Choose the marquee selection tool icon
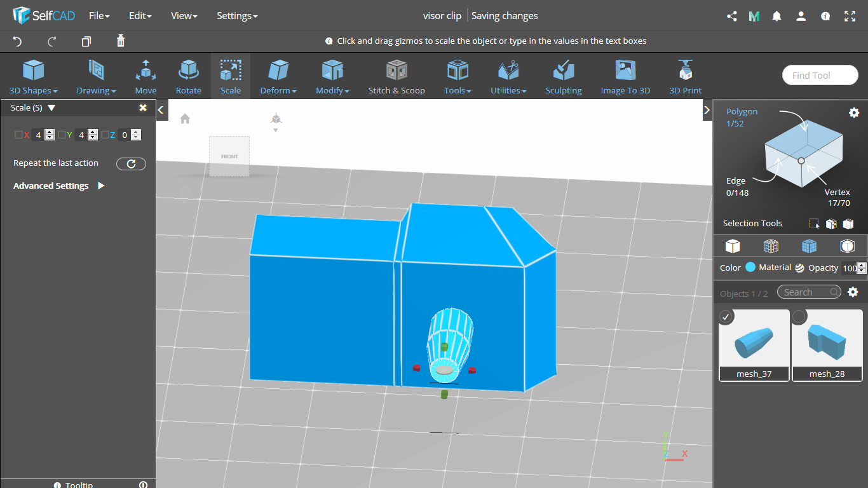 814,224
